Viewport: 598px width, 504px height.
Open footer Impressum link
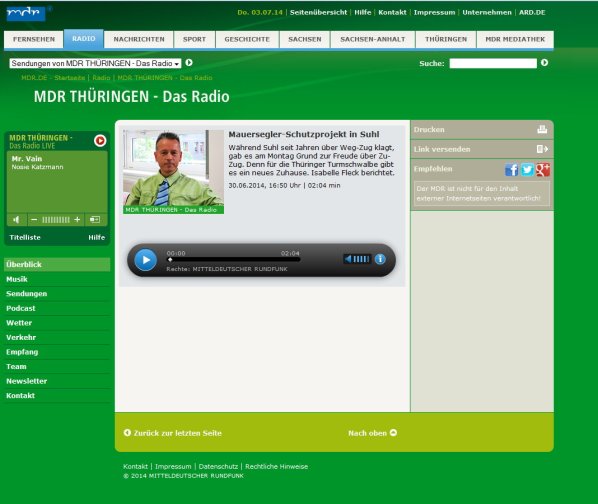(173, 466)
